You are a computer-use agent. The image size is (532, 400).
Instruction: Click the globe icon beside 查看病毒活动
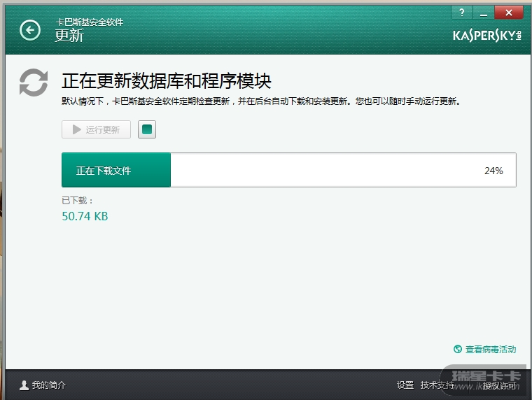coord(458,349)
